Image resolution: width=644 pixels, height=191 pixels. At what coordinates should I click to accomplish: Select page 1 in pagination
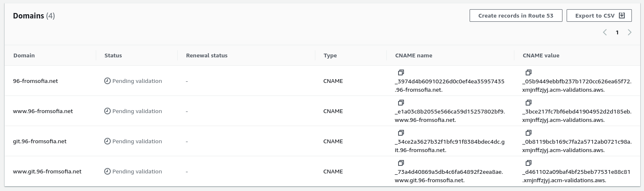pyautogui.click(x=617, y=33)
